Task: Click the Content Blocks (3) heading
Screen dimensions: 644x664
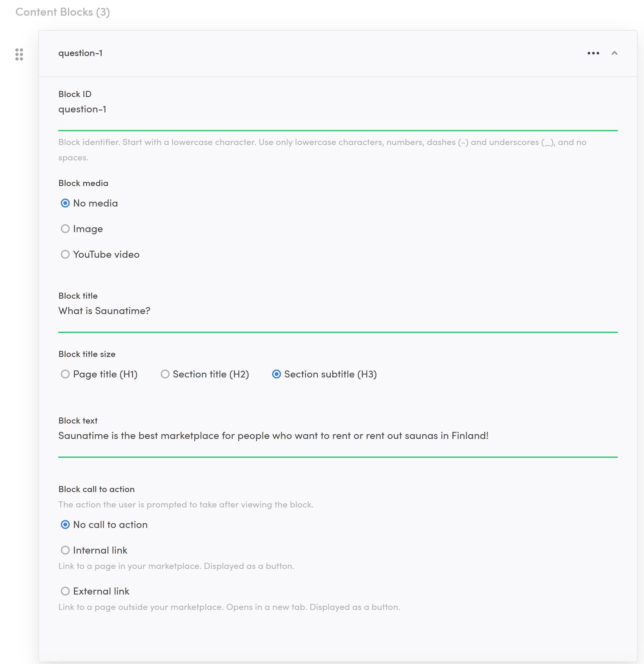Action: 63,12
